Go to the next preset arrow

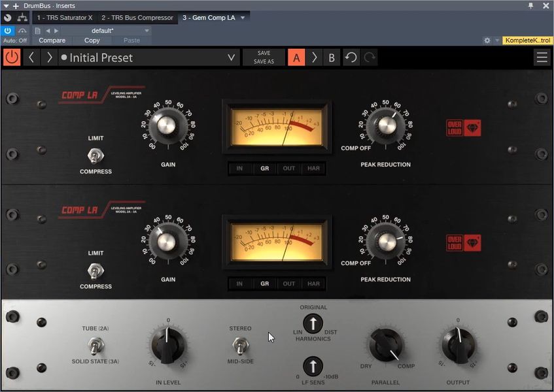(x=49, y=57)
